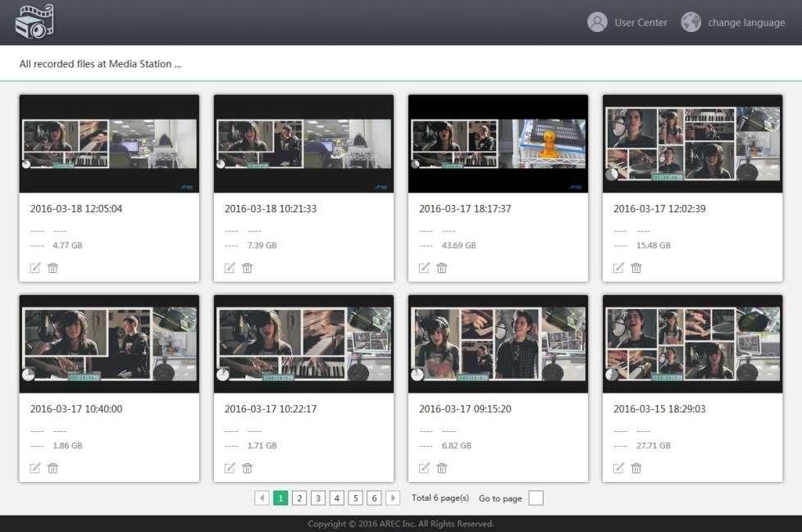802x532 pixels.
Task: Open thumbnail of 2016-03-17 12:02:39 video
Action: [693, 143]
